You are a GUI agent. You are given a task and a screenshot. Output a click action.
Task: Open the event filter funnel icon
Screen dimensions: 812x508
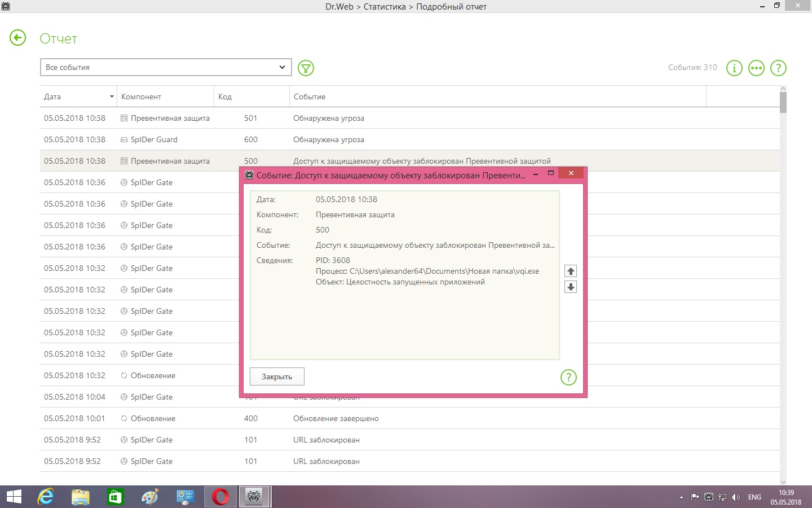pyautogui.click(x=306, y=68)
